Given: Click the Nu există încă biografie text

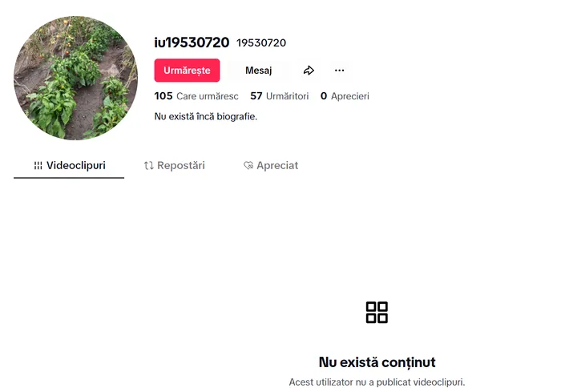Looking at the screenshot, I should (x=206, y=116).
